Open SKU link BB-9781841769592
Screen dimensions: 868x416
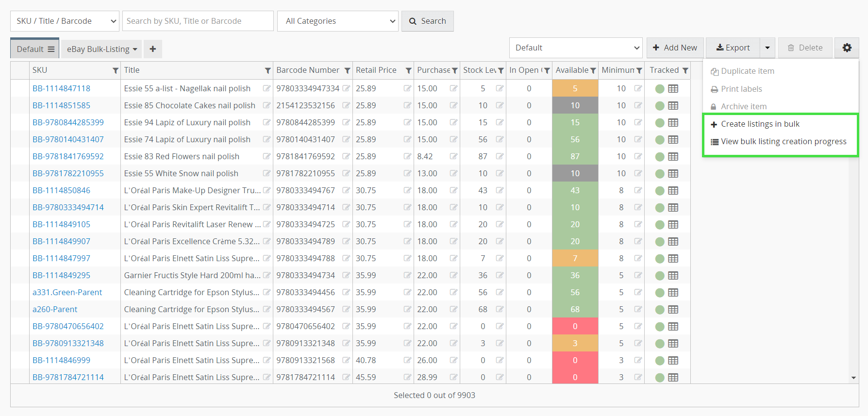[68, 156]
